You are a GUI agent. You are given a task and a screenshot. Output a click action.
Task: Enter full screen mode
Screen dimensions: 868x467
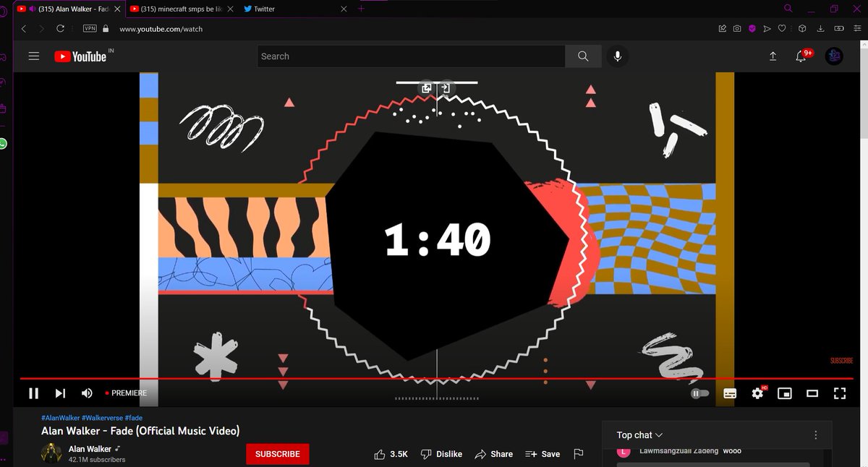(x=840, y=393)
